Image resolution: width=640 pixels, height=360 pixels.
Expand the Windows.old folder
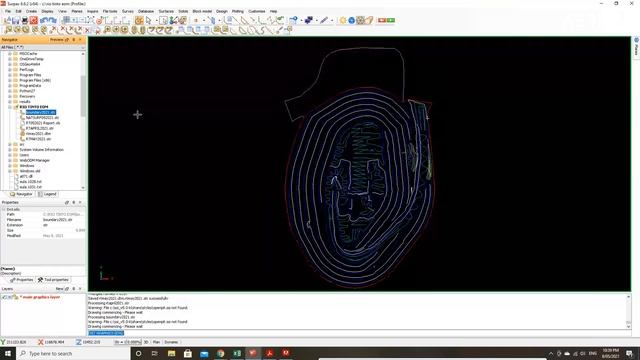click(x=10, y=171)
